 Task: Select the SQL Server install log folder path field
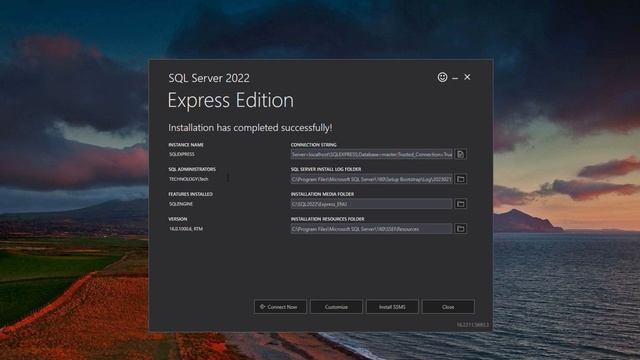point(371,179)
